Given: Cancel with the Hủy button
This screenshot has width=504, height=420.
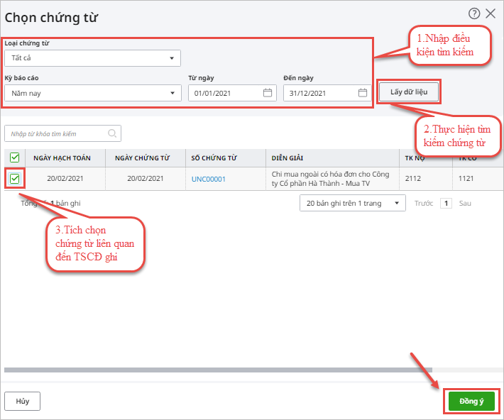Looking at the screenshot, I should (23, 401).
